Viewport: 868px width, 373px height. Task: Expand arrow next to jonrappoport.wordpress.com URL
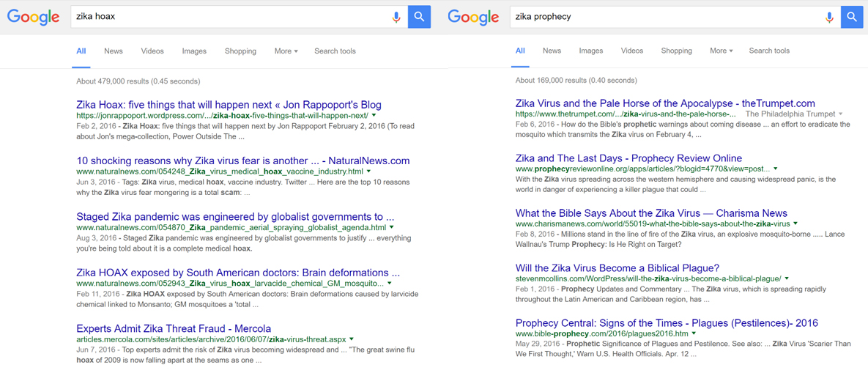point(374,116)
